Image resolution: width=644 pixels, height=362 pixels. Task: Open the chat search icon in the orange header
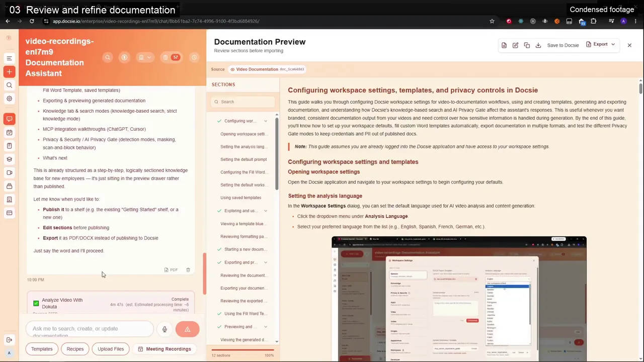tap(107, 57)
